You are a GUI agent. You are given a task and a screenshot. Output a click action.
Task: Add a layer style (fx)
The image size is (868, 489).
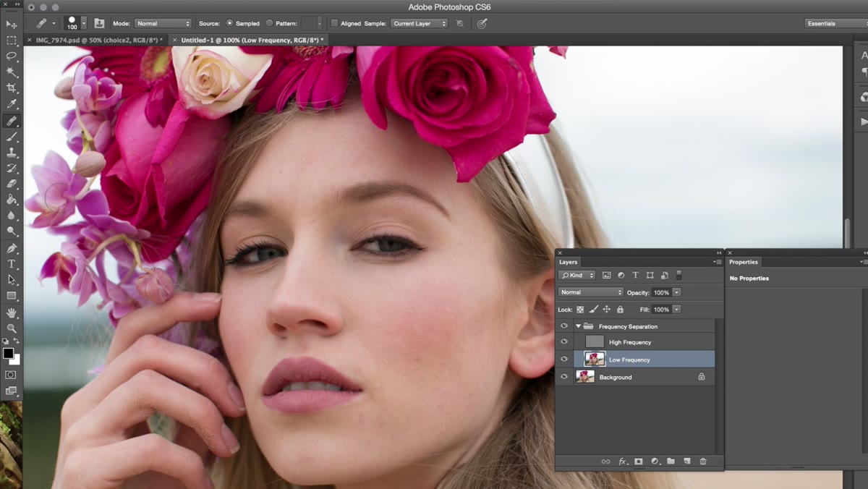622,462
